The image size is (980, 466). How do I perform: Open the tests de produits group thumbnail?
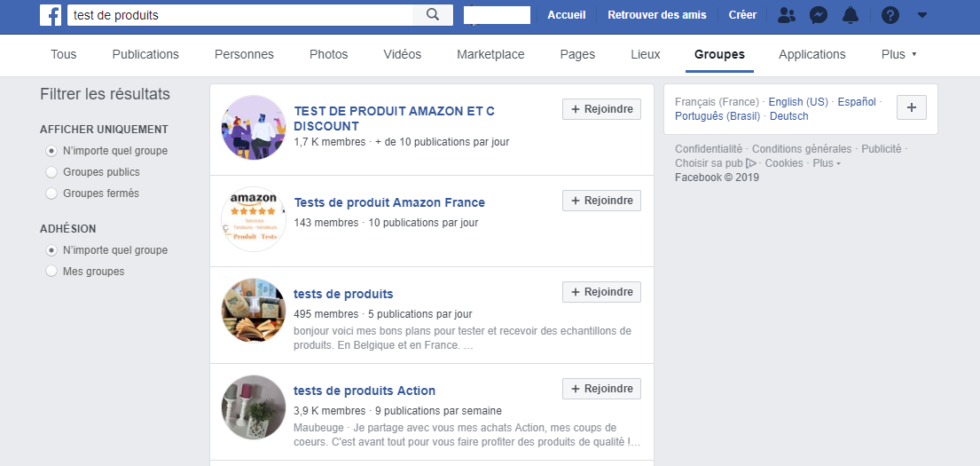[x=254, y=311]
